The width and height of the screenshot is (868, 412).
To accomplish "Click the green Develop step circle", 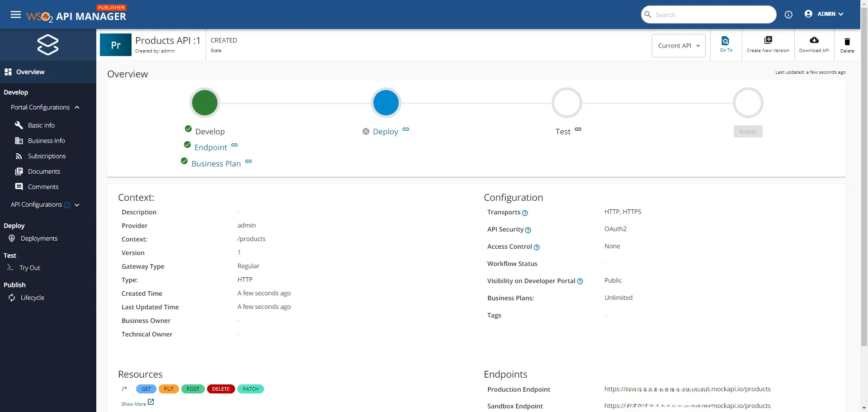I will tap(205, 103).
